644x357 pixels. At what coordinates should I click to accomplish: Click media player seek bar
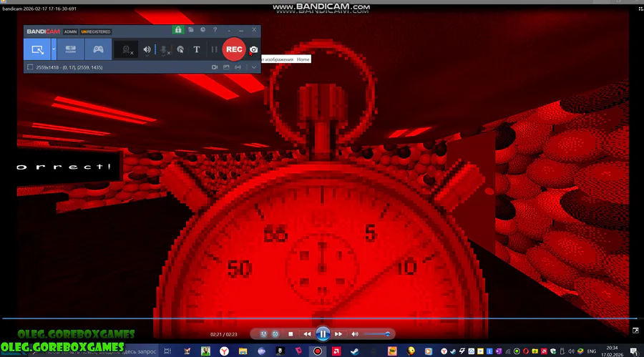tap(320, 318)
